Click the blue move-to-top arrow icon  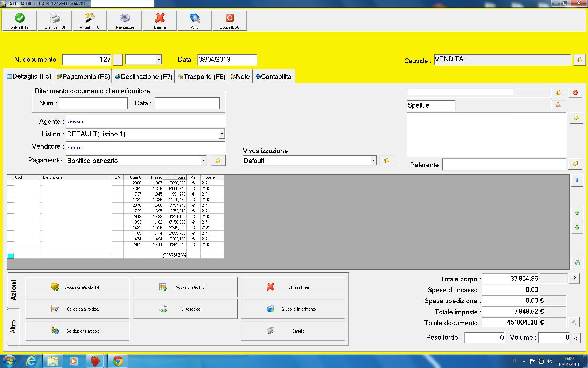pos(577,180)
